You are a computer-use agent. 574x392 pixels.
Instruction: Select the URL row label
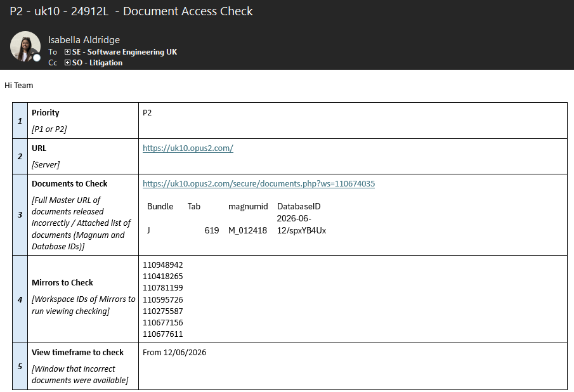[39, 148]
